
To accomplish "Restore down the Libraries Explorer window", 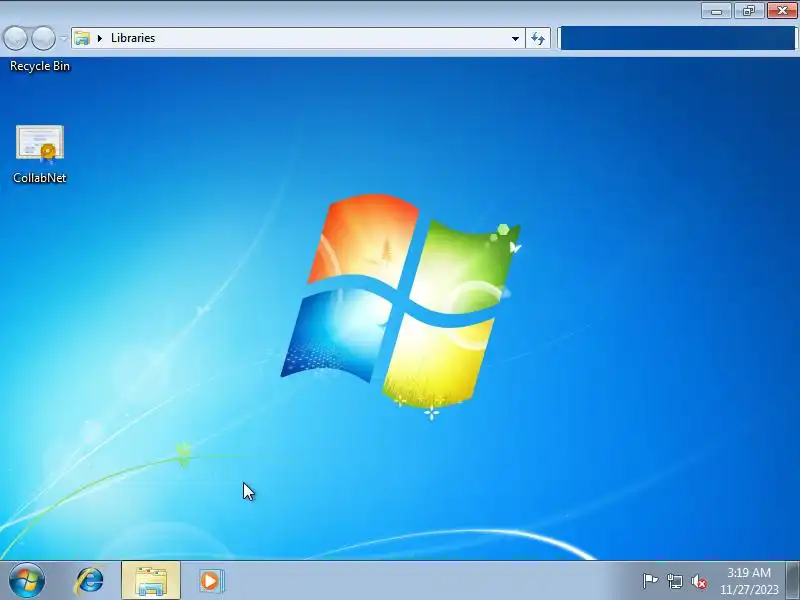I will point(748,11).
